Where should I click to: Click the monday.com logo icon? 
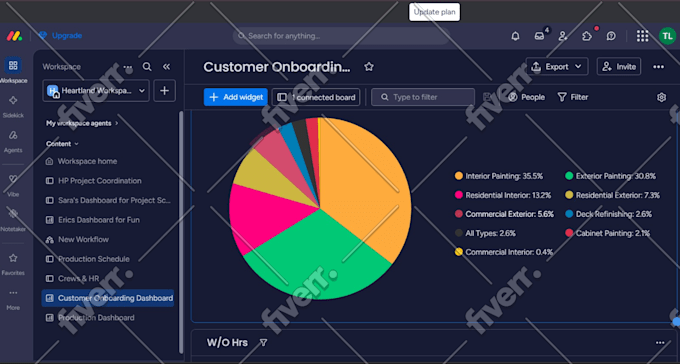click(x=14, y=36)
